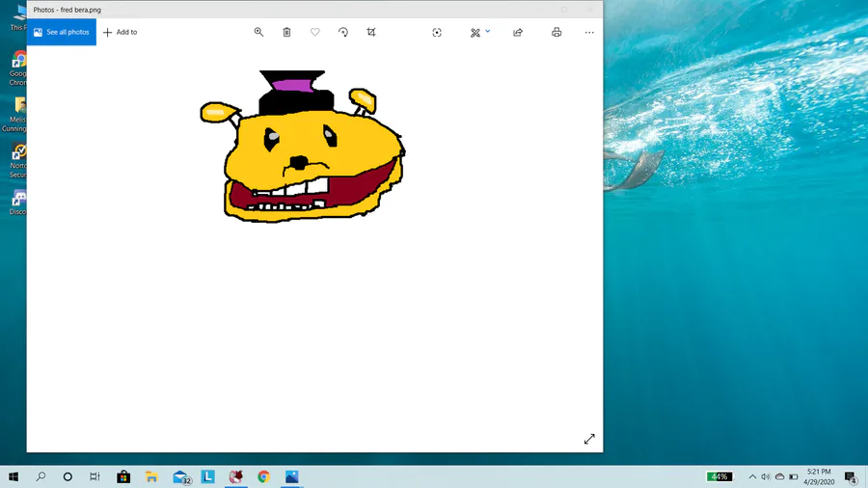The height and width of the screenshot is (488, 868).
Task: Open taskbar Search
Action: pyautogui.click(x=41, y=476)
